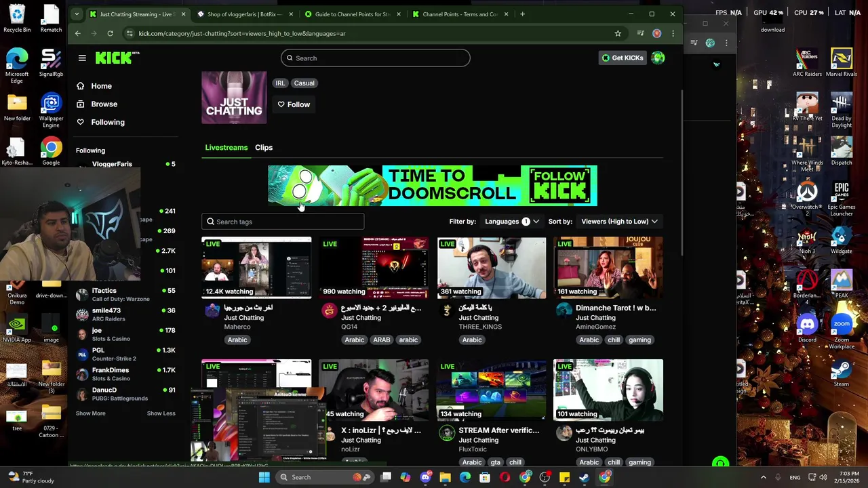Screen dimensions: 868x488
Task: Open the Dimanche Tarot stream thumbnail
Action: 608,268
